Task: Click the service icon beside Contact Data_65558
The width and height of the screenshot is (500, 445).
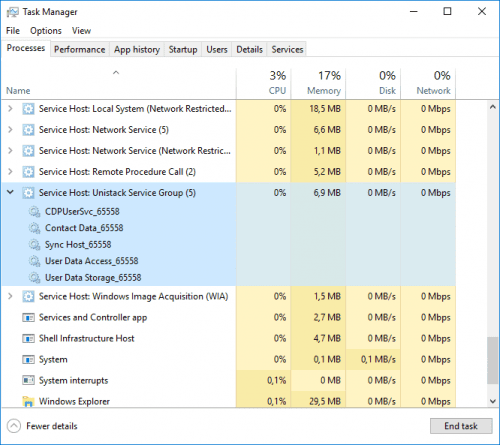Action: (34, 228)
